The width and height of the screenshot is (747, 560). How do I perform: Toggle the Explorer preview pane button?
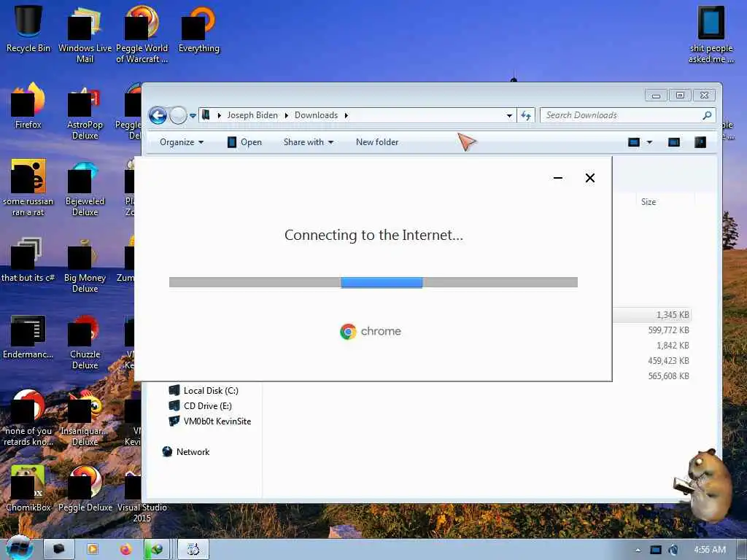coord(673,142)
